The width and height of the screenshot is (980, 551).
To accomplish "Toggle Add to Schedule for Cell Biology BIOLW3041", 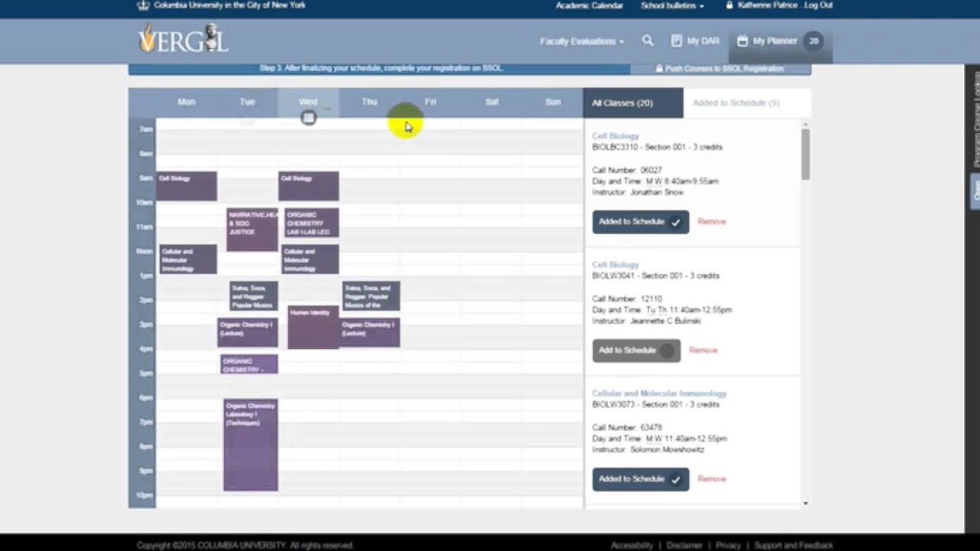I will 635,350.
